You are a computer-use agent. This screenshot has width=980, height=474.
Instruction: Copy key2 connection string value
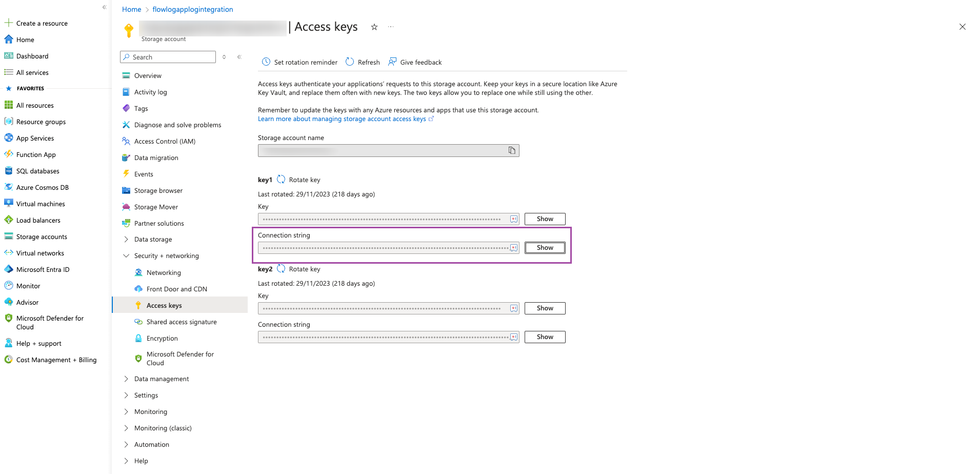click(514, 337)
